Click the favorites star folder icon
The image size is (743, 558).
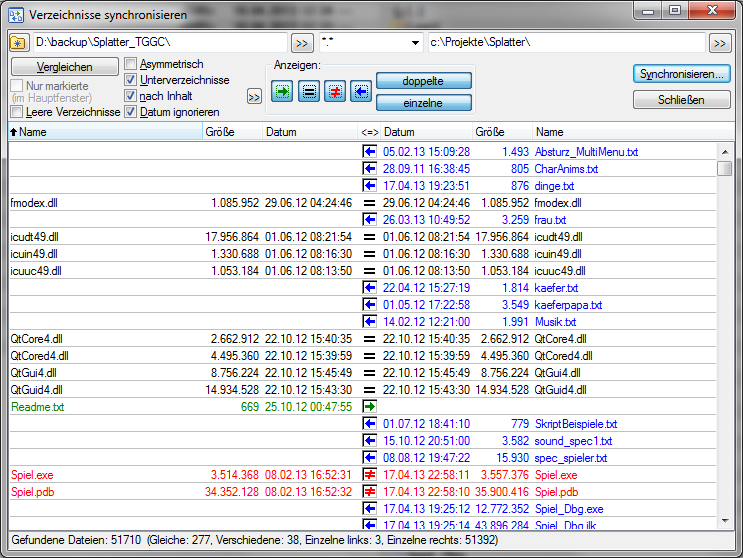pos(19,43)
